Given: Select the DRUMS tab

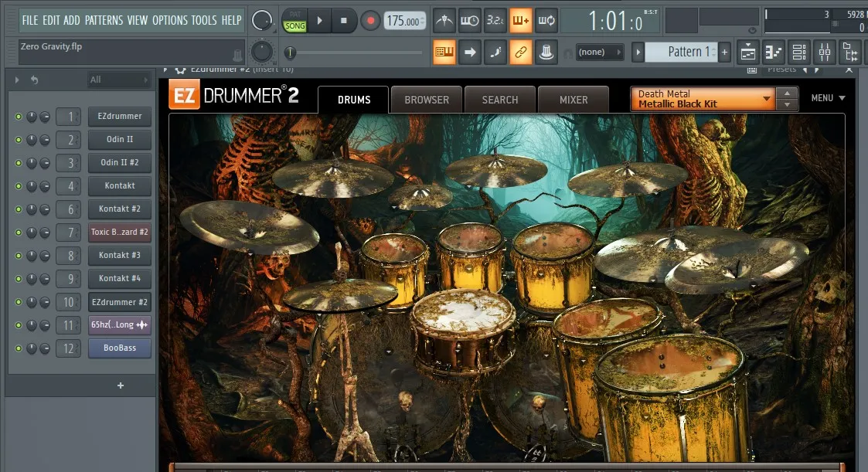Looking at the screenshot, I should 354,100.
